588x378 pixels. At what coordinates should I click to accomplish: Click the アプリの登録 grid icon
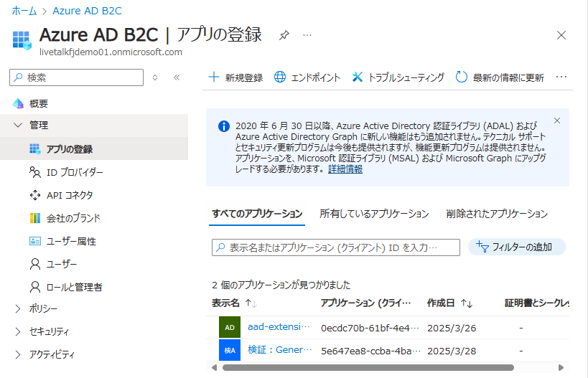point(35,148)
